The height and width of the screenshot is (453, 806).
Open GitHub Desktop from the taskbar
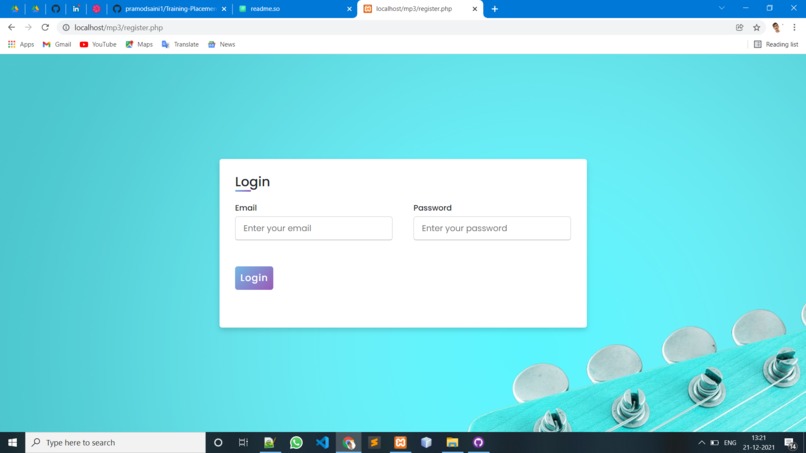click(x=479, y=442)
